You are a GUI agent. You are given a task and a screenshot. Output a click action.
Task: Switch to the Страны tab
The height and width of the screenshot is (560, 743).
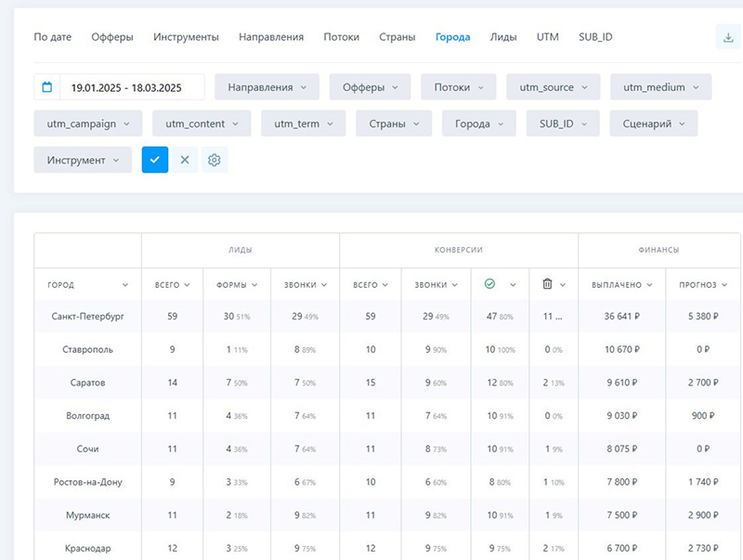tap(398, 37)
